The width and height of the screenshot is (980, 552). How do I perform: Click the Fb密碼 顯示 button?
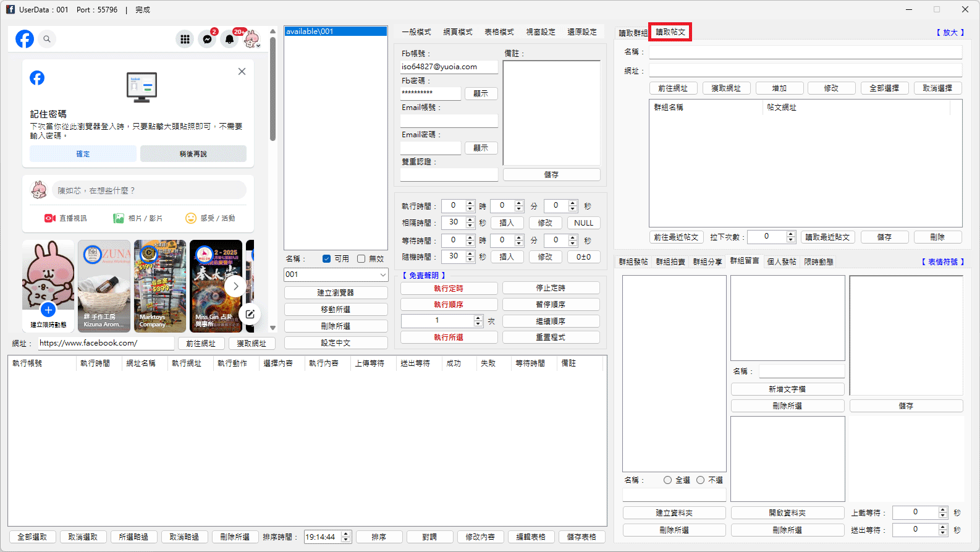tap(481, 94)
